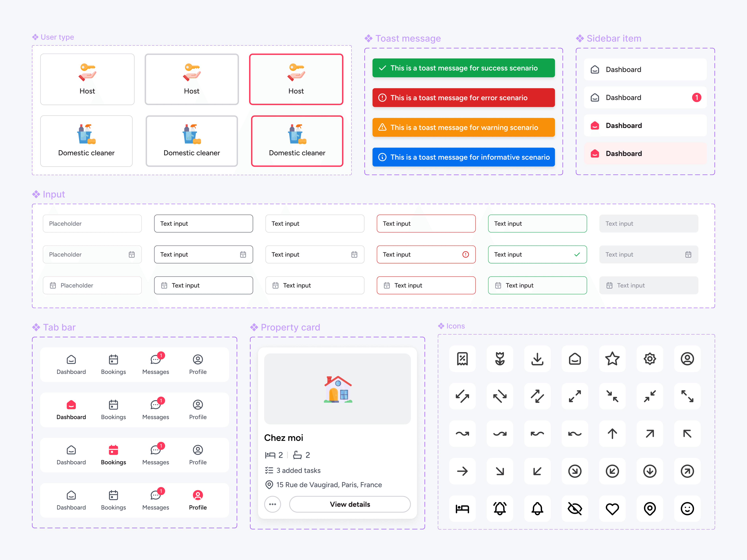747x560 pixels.
Task: Open Profile tab in first tab bar
Action: pos(198,365)
